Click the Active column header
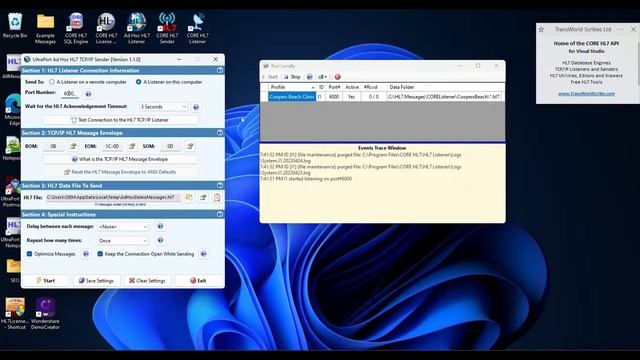640x360 pixels. click(x=352, y=87)
